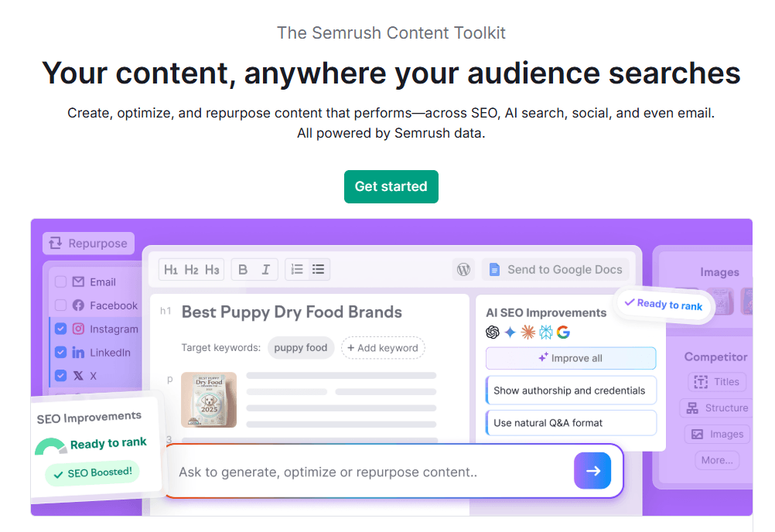775x532 pixels.
Task: Click the AI SEO Improvements heading
Action: 546,312
